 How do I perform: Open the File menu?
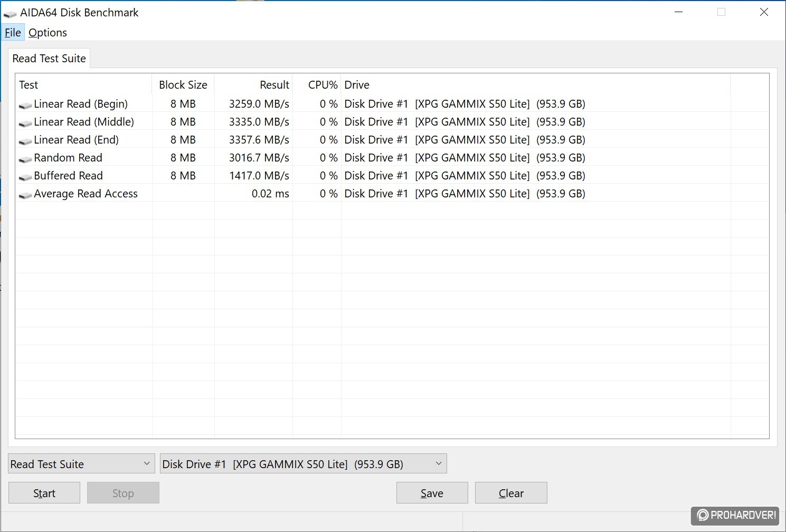(x=13, y=33)
